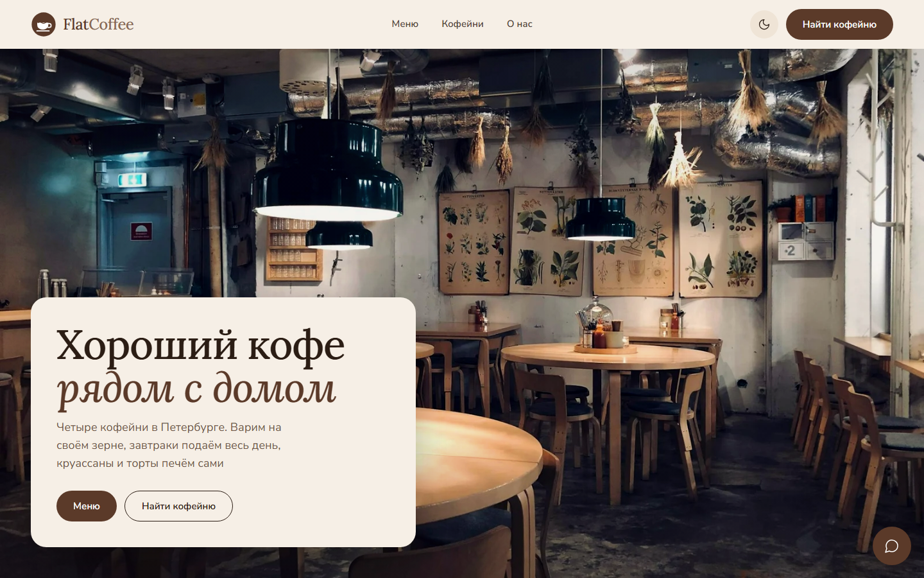Click the outlined Найти кофейню hero button

tap(178, 506)
